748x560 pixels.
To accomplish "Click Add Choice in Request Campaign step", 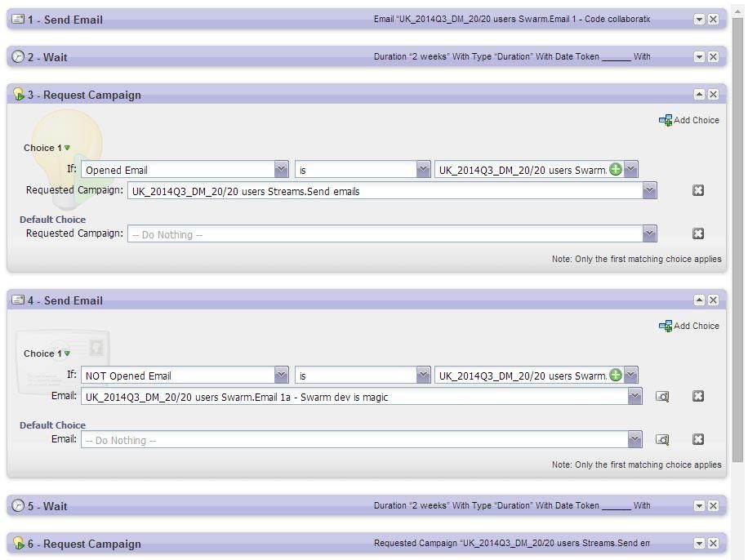I will (x=689, y=120).
